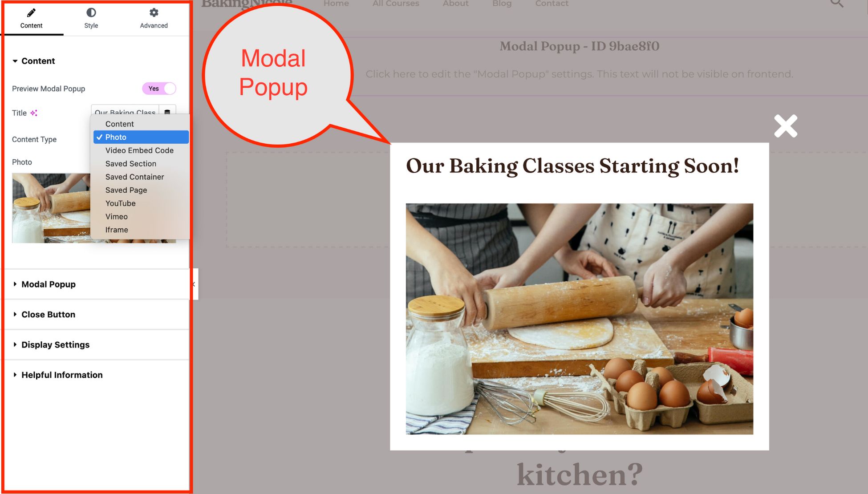
Task: Click the Title text input field
Action: coord(125,112)
